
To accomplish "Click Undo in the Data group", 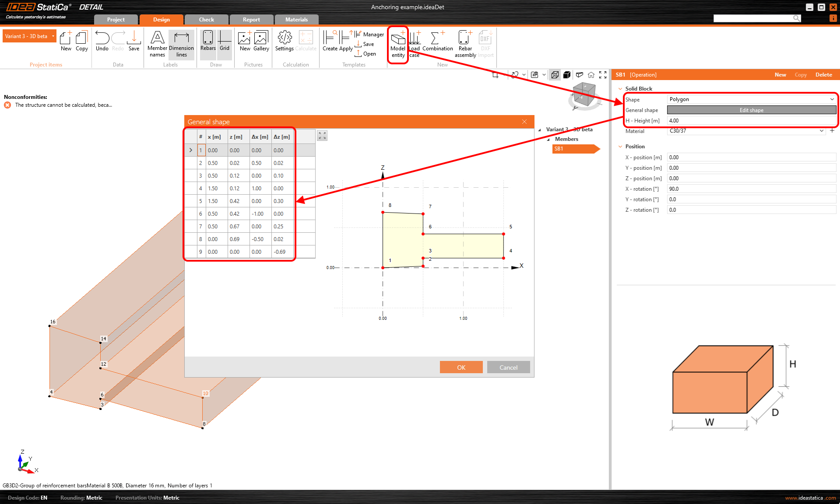I will (102, 42).
